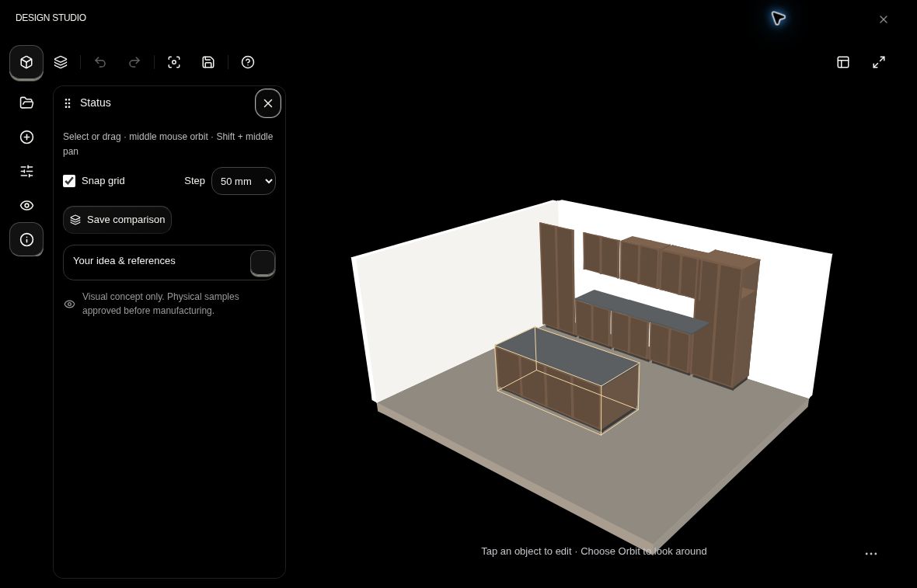Click the DESIGN STUDIO title

(x=51, y=18)
